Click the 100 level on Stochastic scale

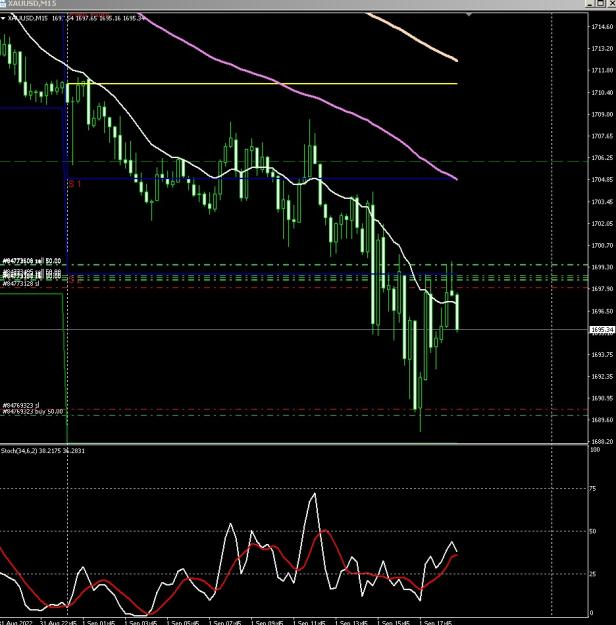point(594,450)
